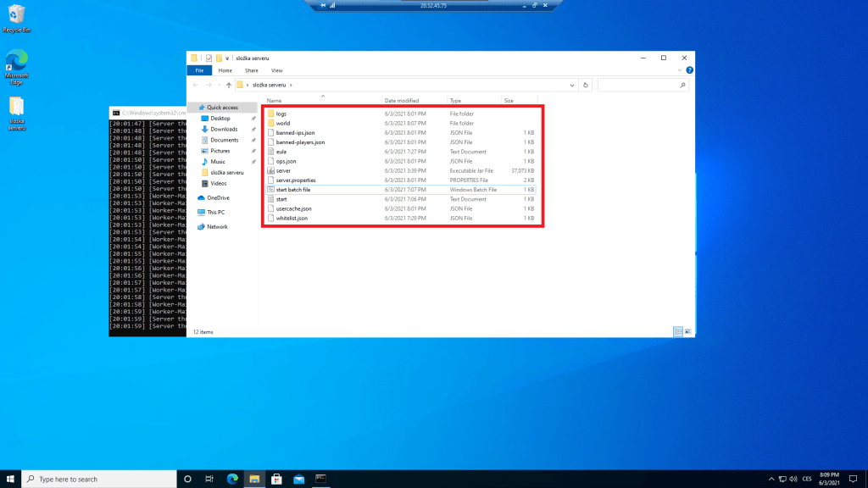The image size is (868, 488).
Task: Open the Mail app on the taskbar
Action: (299, 479)
